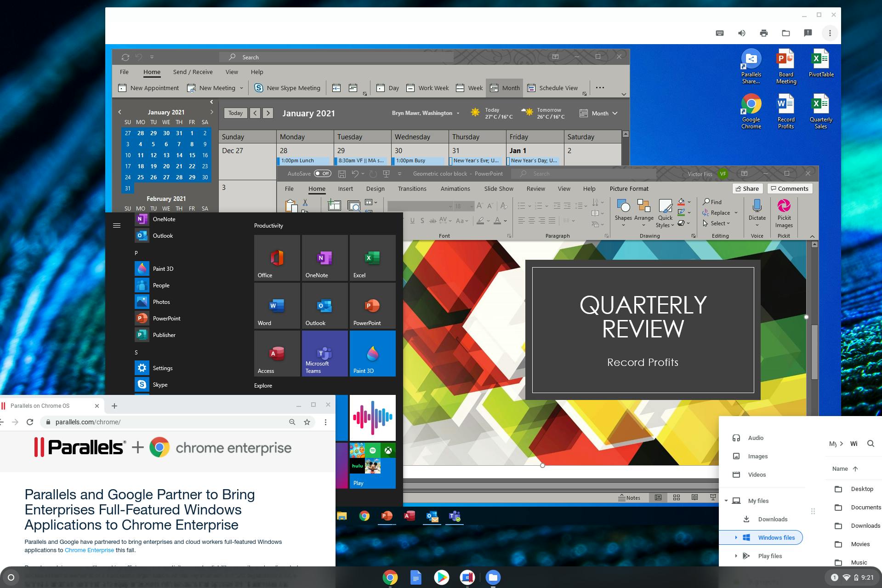Toggle AutoSave on in PowerPoint
Screen dimensions: 882x588
click(323, 173)
